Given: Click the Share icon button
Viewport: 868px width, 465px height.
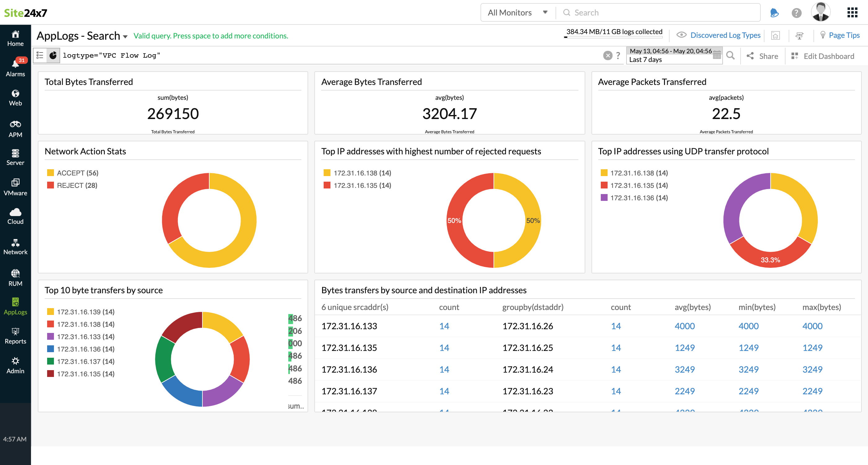Looking at the screenshot, I should coord(751,56).
